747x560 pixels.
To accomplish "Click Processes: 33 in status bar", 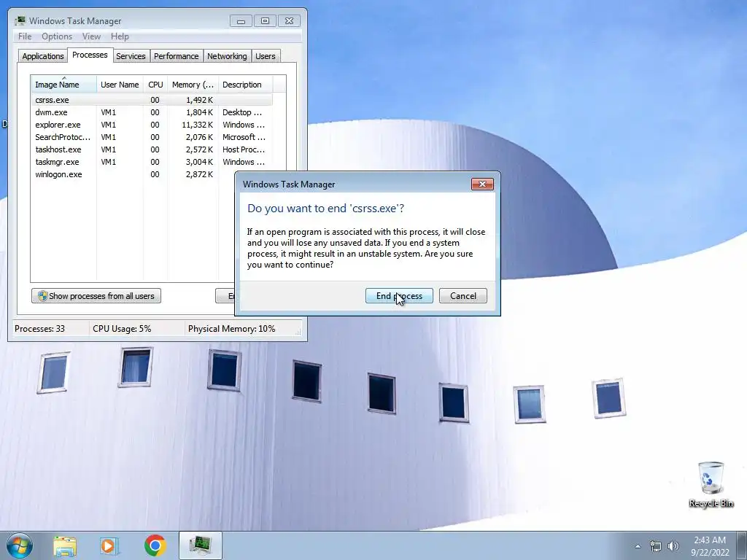I will pos(39,329).
